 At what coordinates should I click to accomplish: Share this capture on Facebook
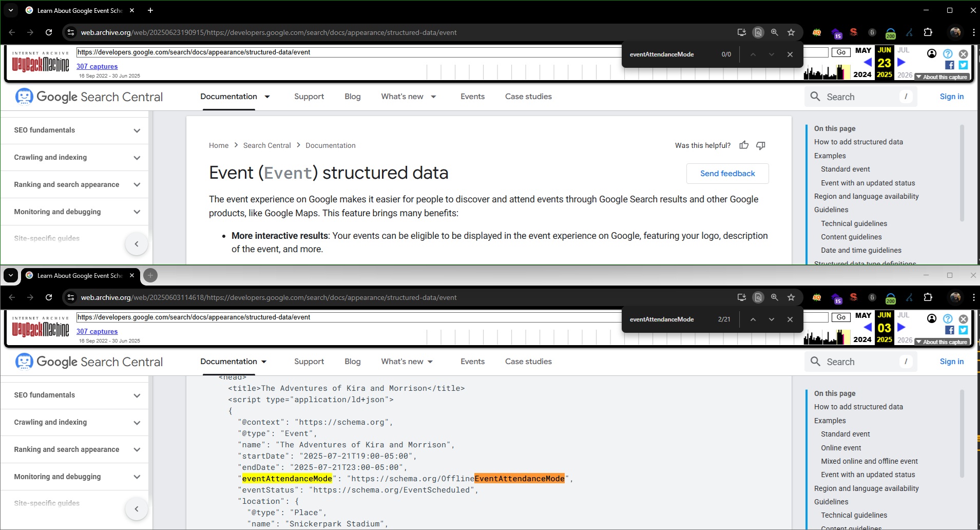(949, 65)
